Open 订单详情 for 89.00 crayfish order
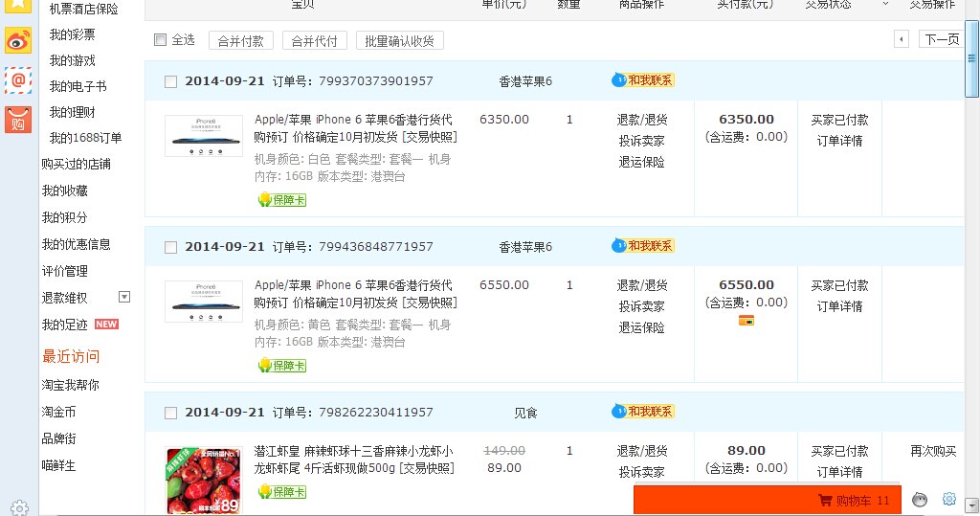980x516 pixels. click(x=839, y=472)
